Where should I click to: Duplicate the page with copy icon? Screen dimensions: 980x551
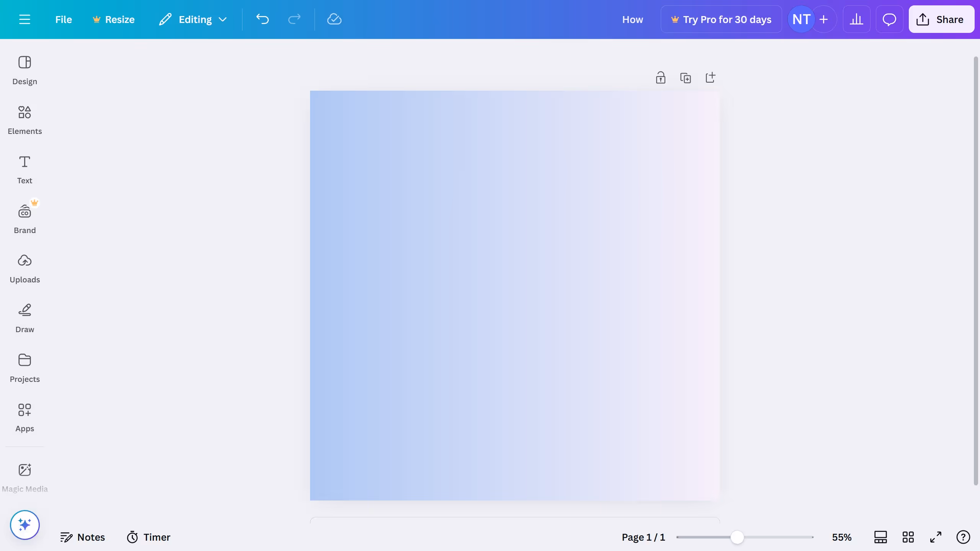tap(685, 78)
